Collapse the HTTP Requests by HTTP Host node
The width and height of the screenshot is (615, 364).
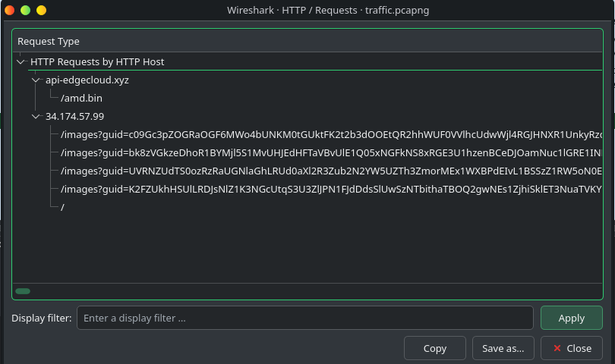20,61
